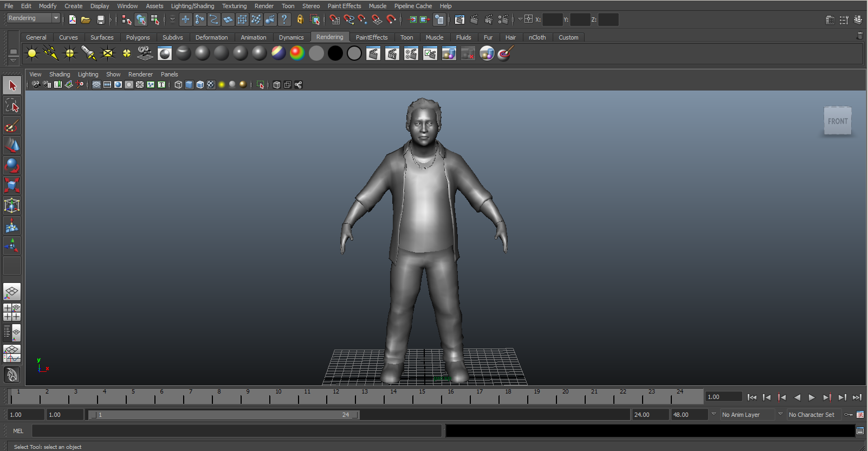This screenshot has width=868, height=451.
Task: Click in the MEL command input field
Action: [x=236, y=431]
